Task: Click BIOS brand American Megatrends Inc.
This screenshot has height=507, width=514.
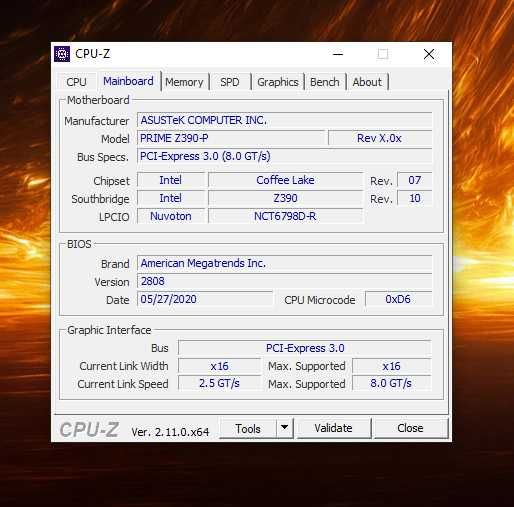Action: 285,263
